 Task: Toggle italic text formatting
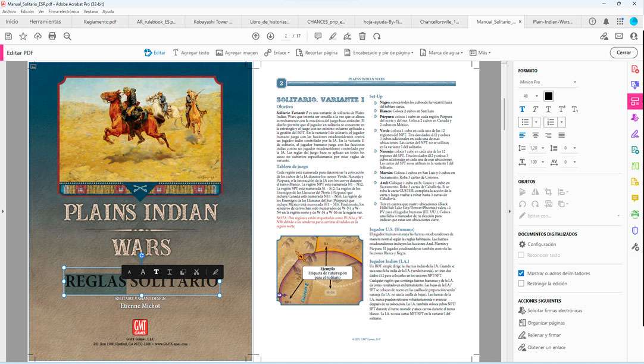[x=535, y=110]
